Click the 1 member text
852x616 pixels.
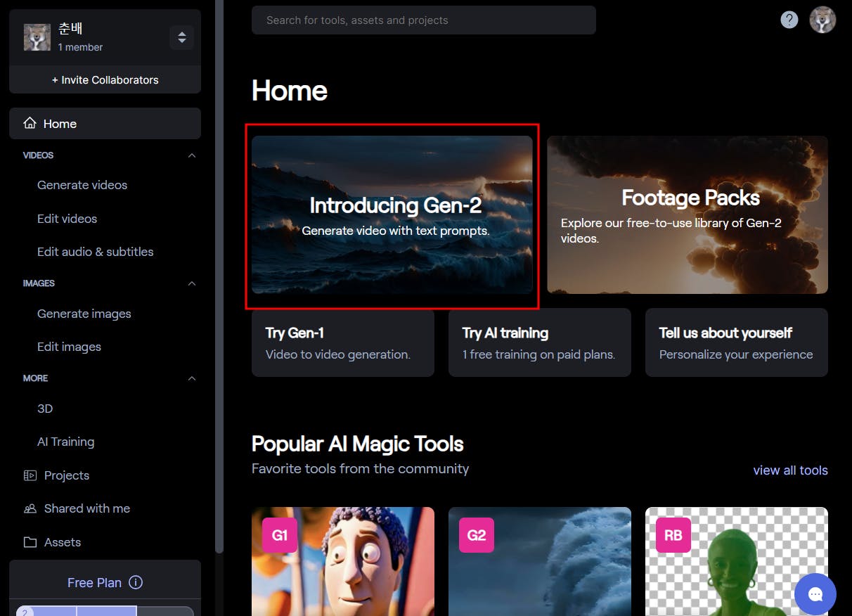pos(80,47)
